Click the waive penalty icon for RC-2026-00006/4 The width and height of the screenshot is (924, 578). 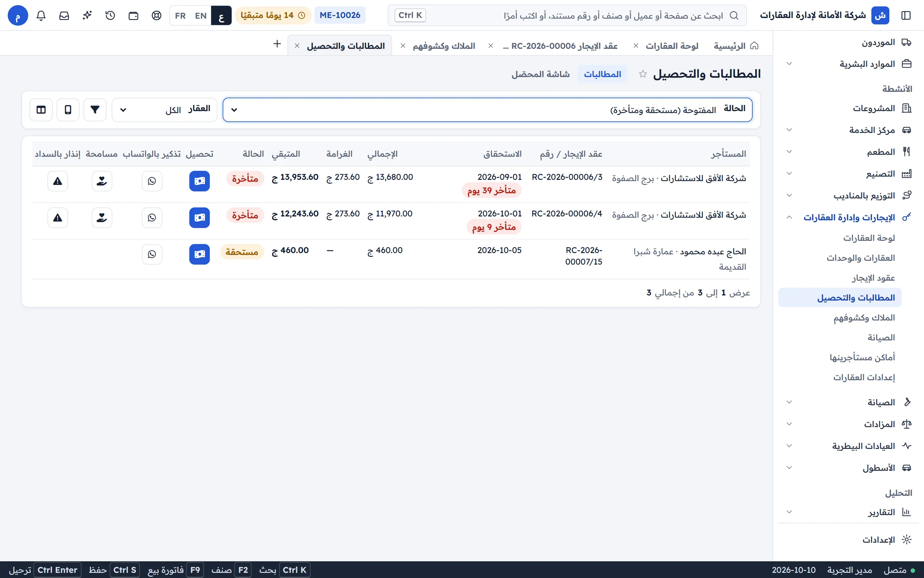[x=102, y=217]
